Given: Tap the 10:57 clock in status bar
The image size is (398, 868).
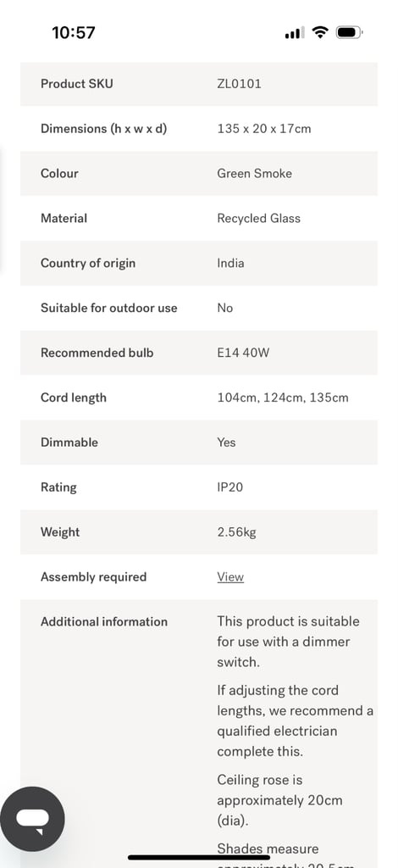Looking at the screenshot, I should 74,33.
